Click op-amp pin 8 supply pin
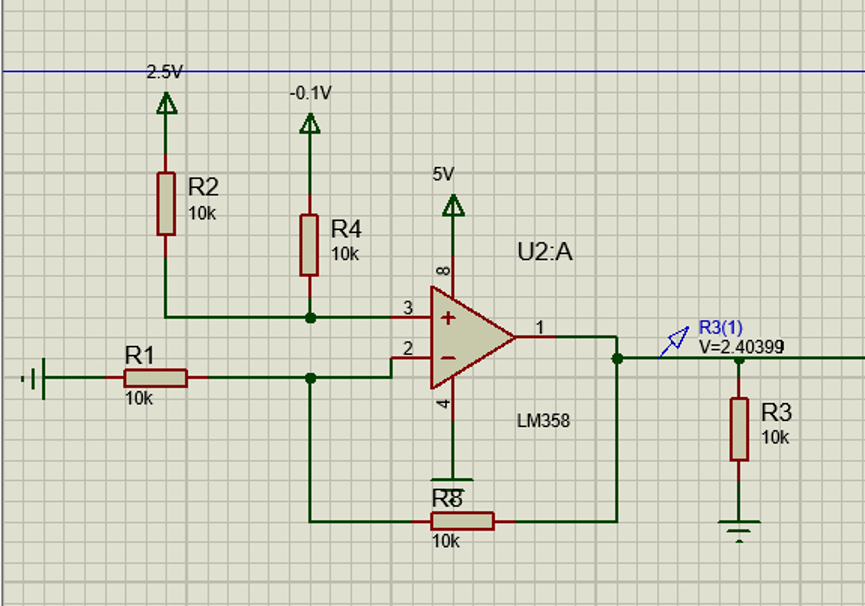865x606 pixels. 453,276
